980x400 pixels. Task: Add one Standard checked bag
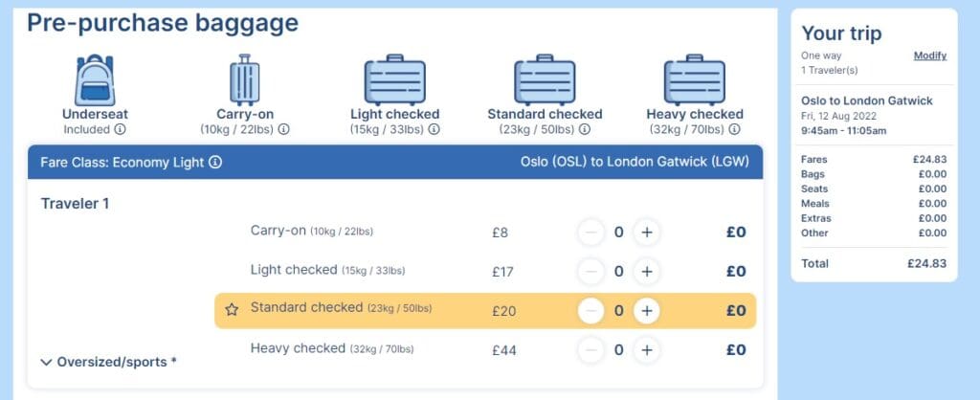[647, 310]
